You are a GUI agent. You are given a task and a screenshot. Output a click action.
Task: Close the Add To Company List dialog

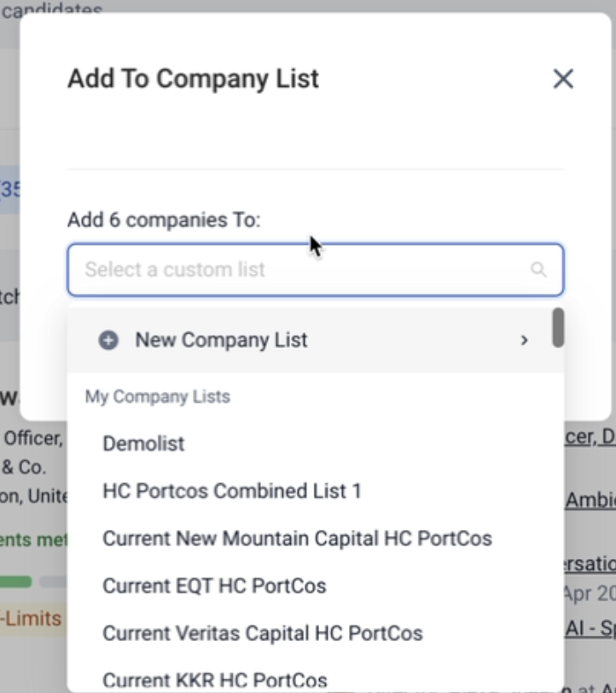pos(563,79)
